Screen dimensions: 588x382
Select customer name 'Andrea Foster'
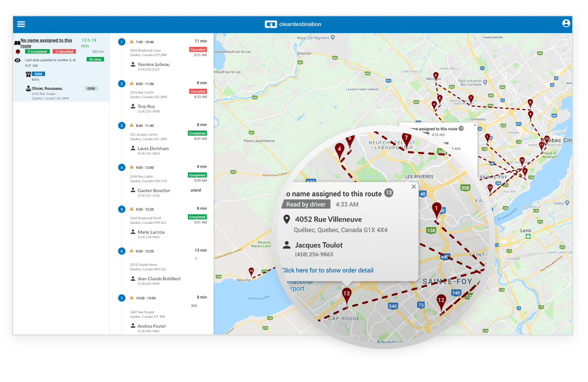click(x=152, y=326)
